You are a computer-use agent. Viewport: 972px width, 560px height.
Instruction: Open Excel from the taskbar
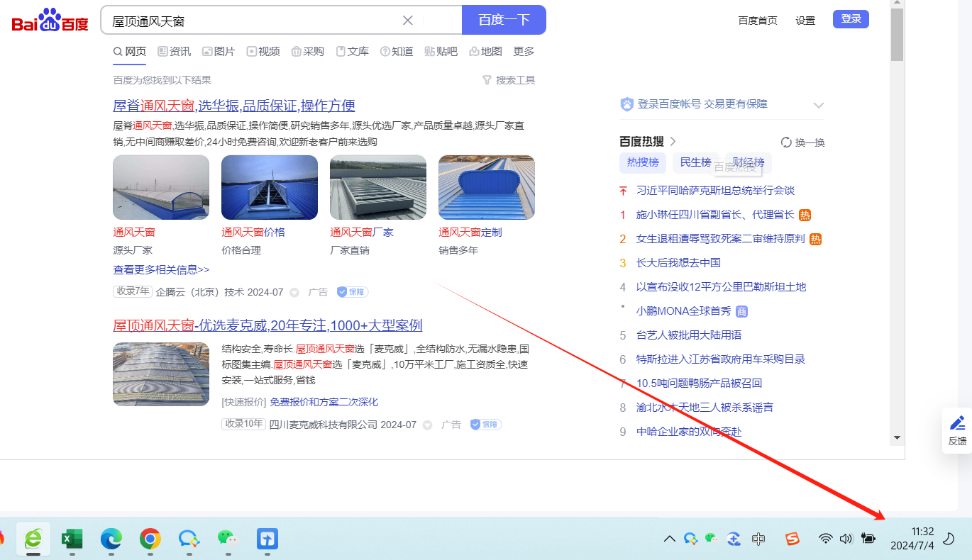72,539
